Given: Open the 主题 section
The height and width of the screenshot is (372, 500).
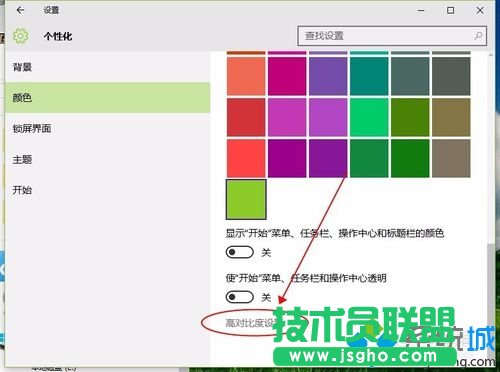Looking at the screenshot, I should (107, 159).
